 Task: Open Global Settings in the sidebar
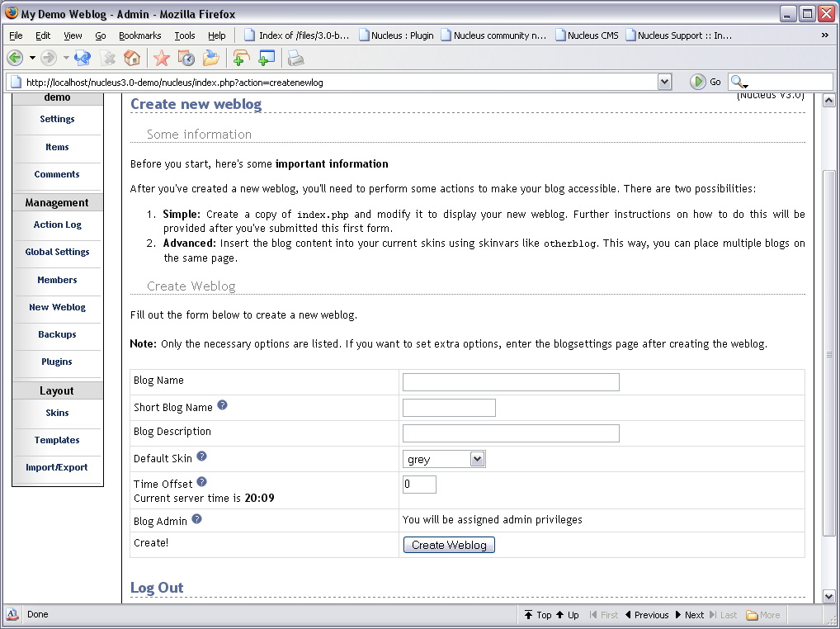tap(57, 252)
